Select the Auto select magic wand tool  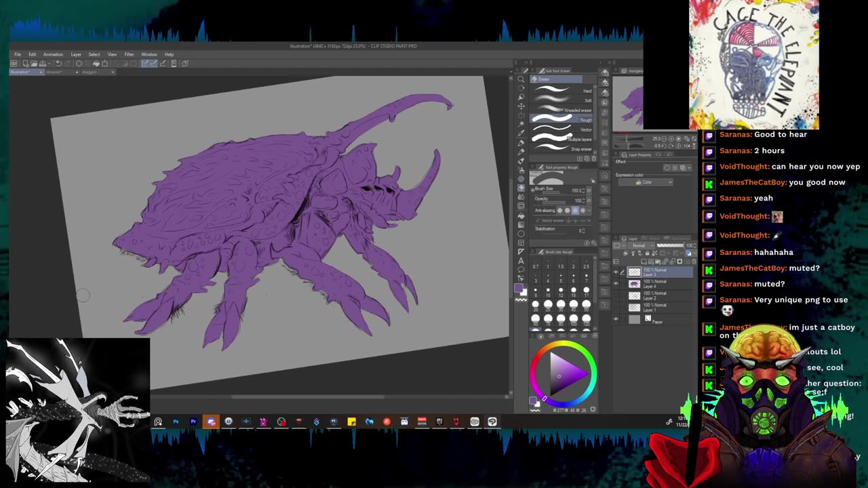pos(521,124)
